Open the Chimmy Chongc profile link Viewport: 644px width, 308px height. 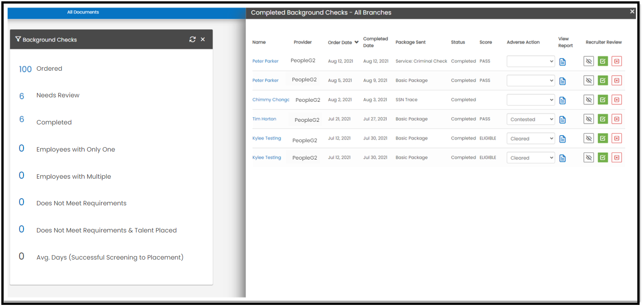[271, 100]
